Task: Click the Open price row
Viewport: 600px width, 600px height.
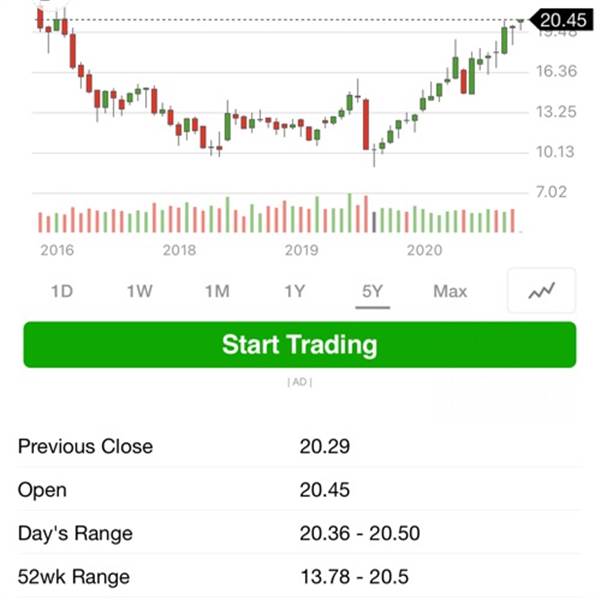Action: 300,490
